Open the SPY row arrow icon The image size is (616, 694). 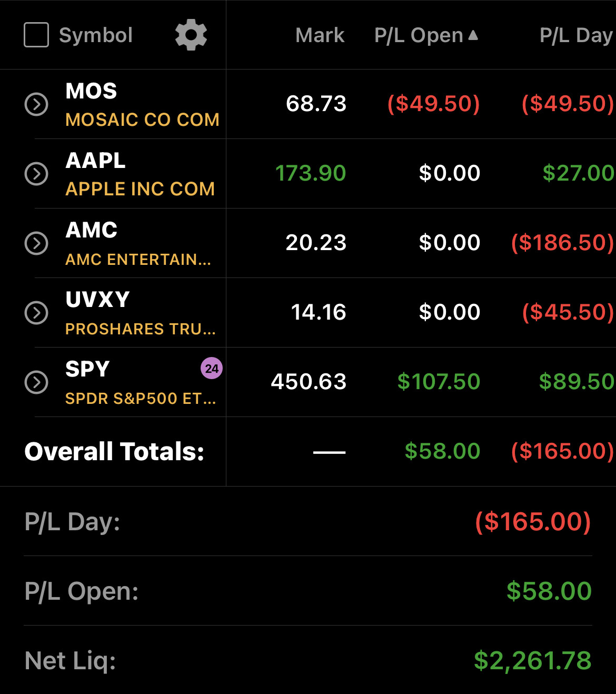(x=36, y=382)
